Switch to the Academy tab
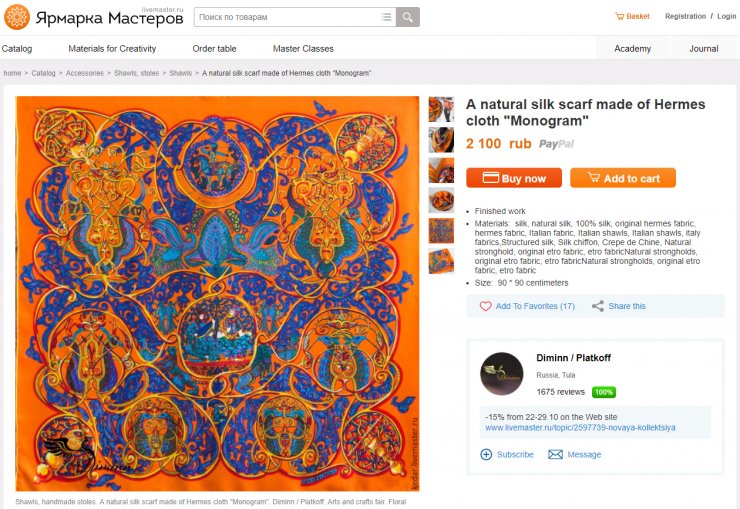The image size is (740, 509). pos(632,49)
